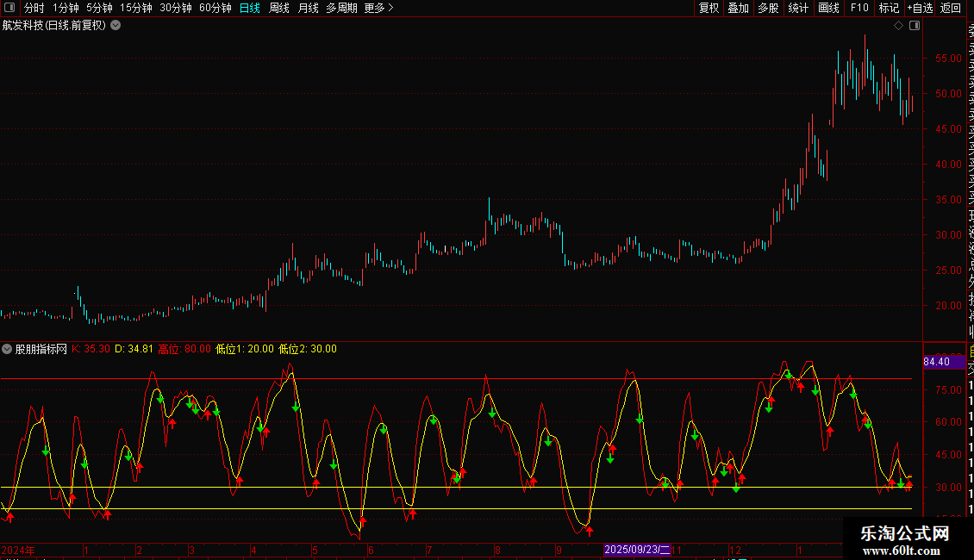Select the 月线 monthly period
Viewport: 974px width, 560px height.
click(x=308, y=8)
